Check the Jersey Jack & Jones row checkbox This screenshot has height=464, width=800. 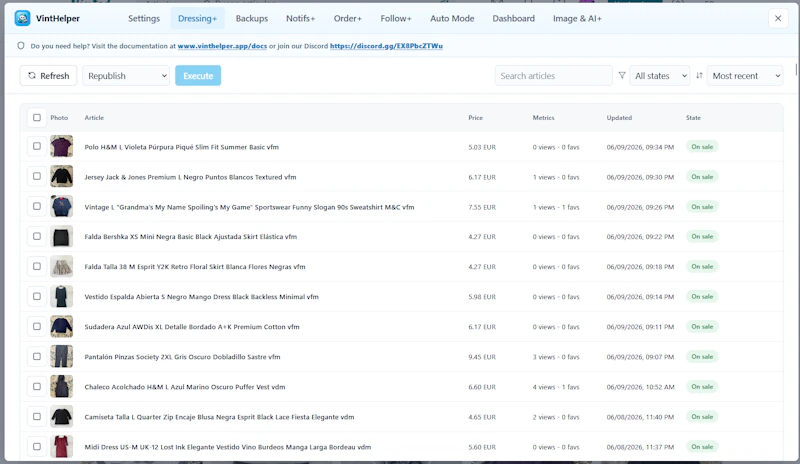coord(37,177)
